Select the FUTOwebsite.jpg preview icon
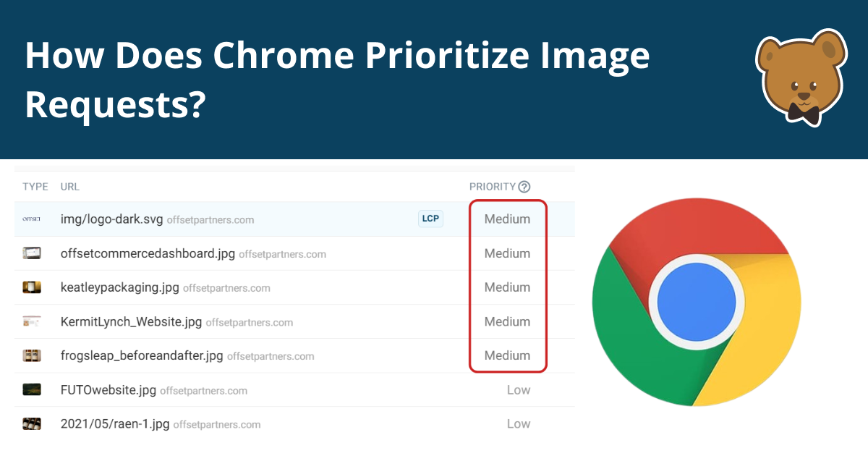This screenshot has width=868, height=456. click(32, 389)
